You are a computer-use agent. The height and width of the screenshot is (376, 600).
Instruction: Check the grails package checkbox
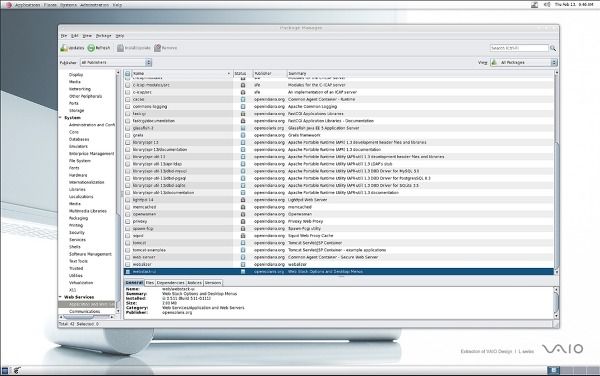point(128,135)
